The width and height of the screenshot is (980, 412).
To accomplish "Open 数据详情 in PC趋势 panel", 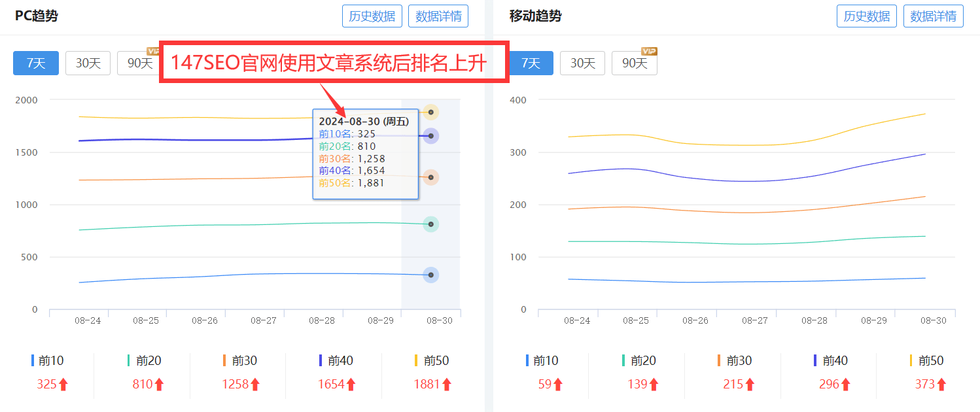I will pos(438,16).
